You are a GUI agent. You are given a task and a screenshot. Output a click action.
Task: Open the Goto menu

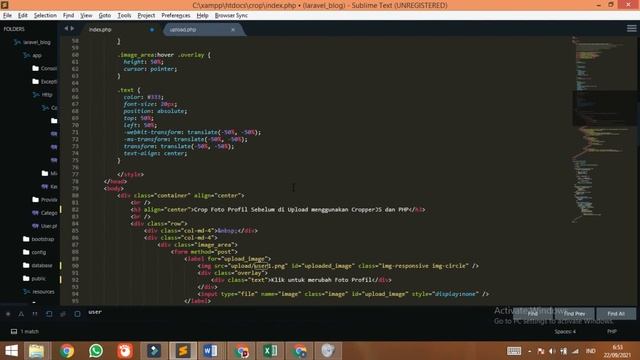(x=104, y=16)
